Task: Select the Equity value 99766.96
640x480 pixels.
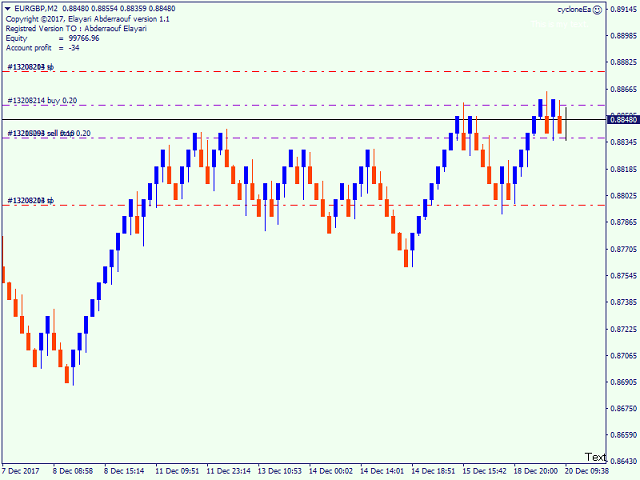Action: [84, 38]
